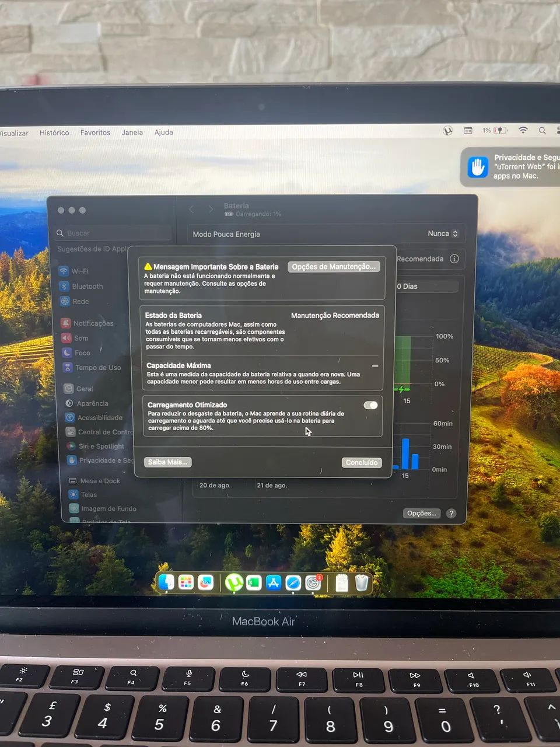Screen dimensions: 560x747
Task: Open the Histórico menu
Action: click(54, 132)
